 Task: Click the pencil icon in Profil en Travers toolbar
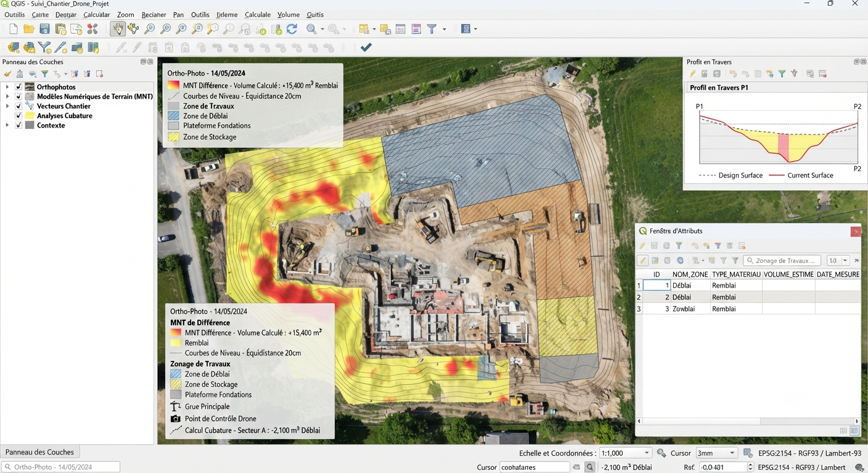[x=693, y=74]
